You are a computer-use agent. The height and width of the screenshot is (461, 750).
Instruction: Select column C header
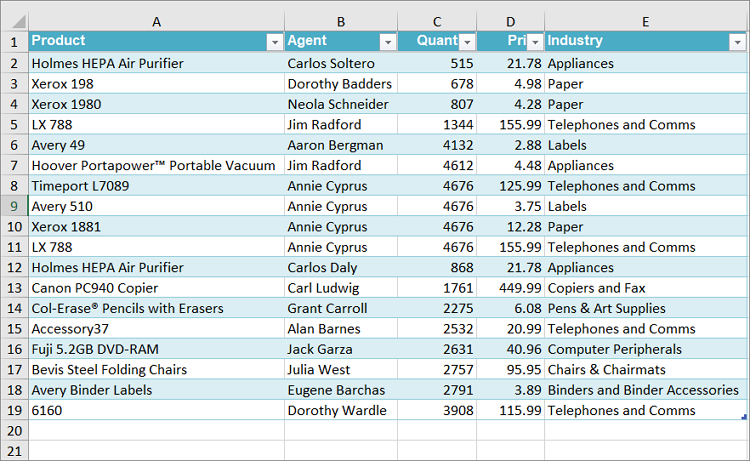coord(437,22)
